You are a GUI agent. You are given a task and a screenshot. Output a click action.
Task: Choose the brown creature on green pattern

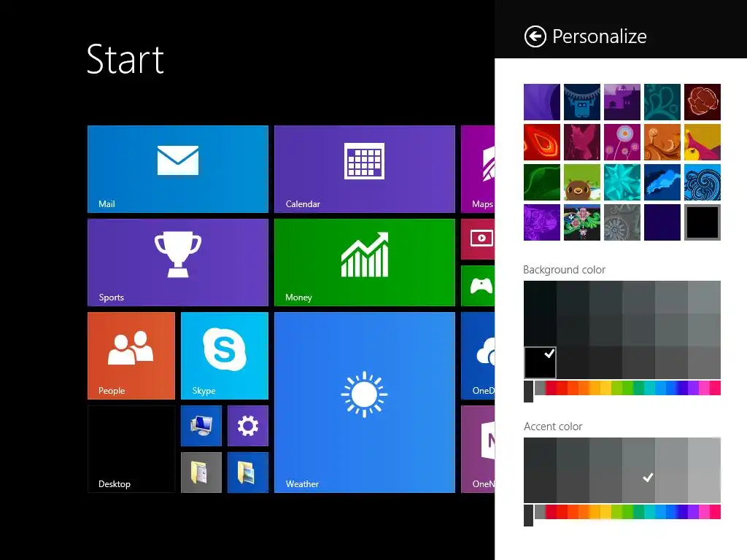(x=581, y=182)
